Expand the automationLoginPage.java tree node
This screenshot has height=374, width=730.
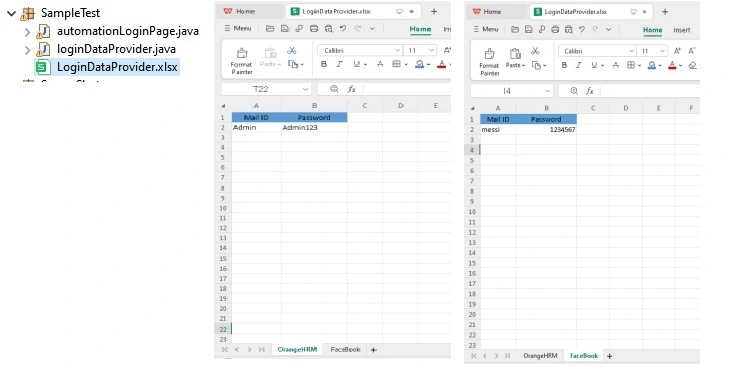(x=27, y=32)
